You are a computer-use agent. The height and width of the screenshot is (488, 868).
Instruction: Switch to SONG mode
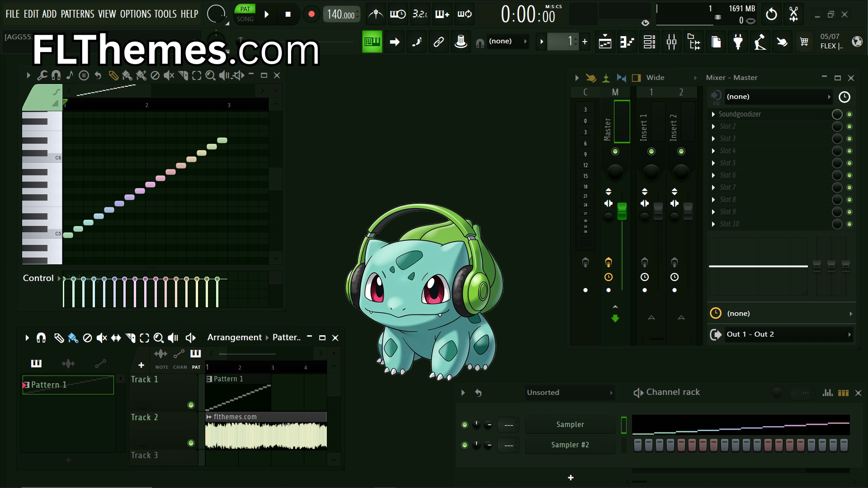pos(245,19)
